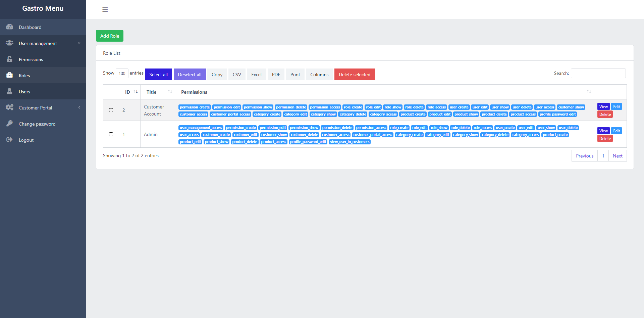This screenshot has width=644, height=318.
Task: Check the Customer Account row checkbox
Action: (111, 110)
